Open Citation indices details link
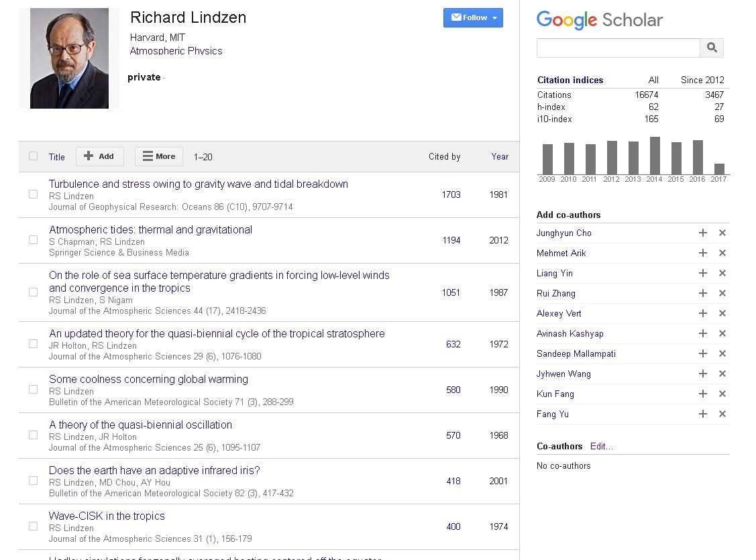Screen dimensions: 756x560 click(x=570, y=80)
